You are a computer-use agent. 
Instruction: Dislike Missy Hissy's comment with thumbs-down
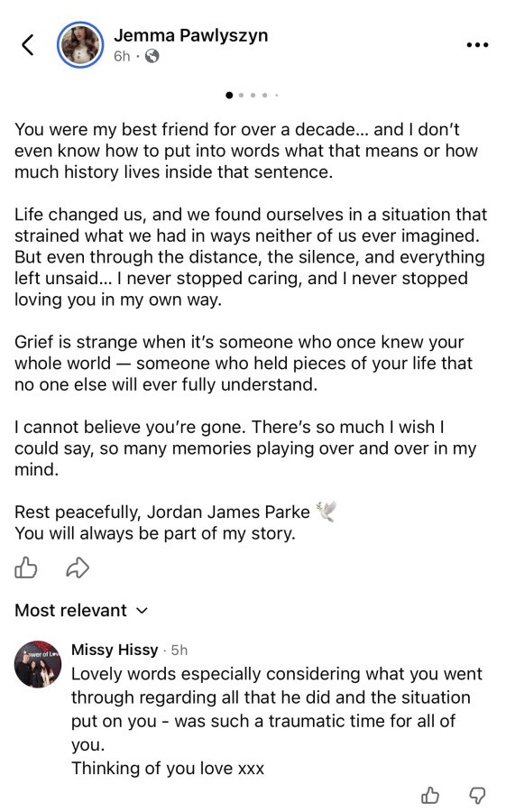click(x=477, y=795)
